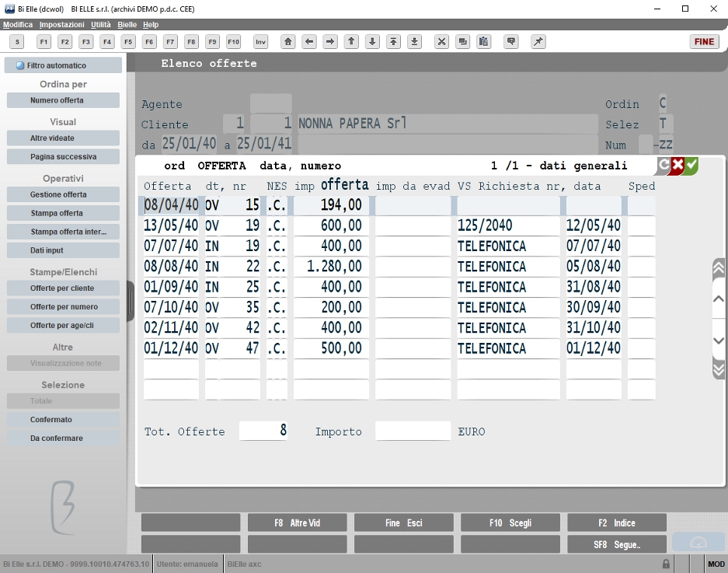Click the right arrow toolbar icon
This screenshot has height=573, width=728.
click(330, 42)
